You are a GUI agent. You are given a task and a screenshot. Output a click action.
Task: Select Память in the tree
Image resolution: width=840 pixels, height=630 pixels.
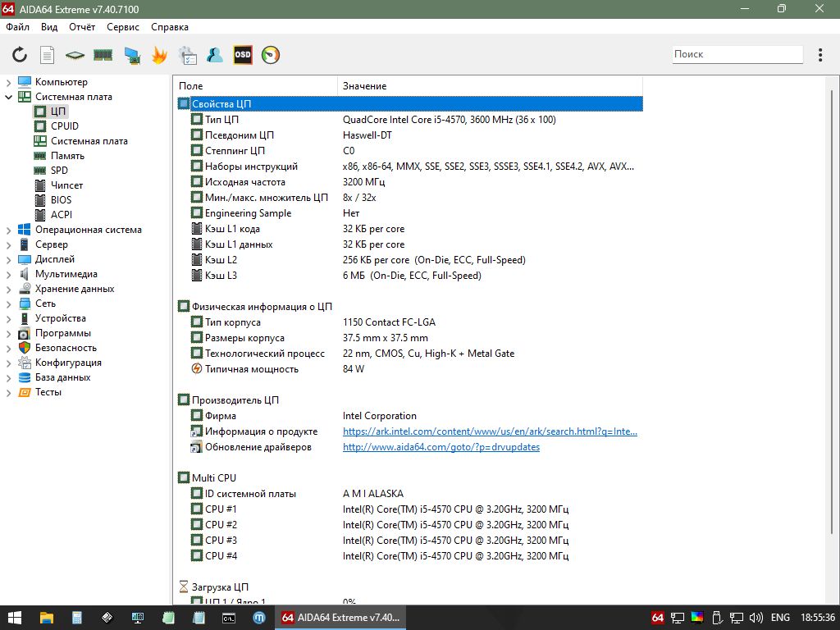[67, 155]
